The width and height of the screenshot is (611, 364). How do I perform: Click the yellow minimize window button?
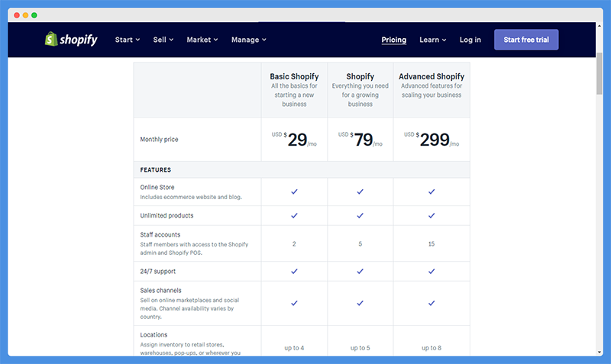pos(25,15)
